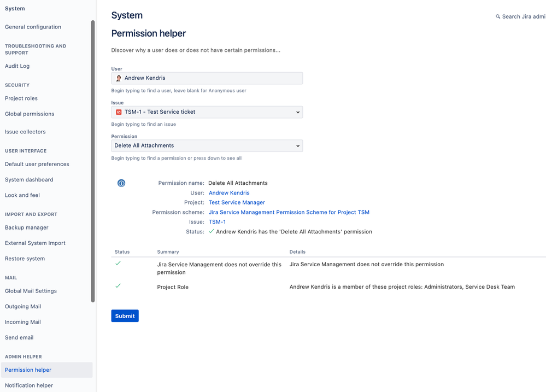Open the Permission dropdown arrow
Viewport: 546px width, 392px height.
(298, 146)
